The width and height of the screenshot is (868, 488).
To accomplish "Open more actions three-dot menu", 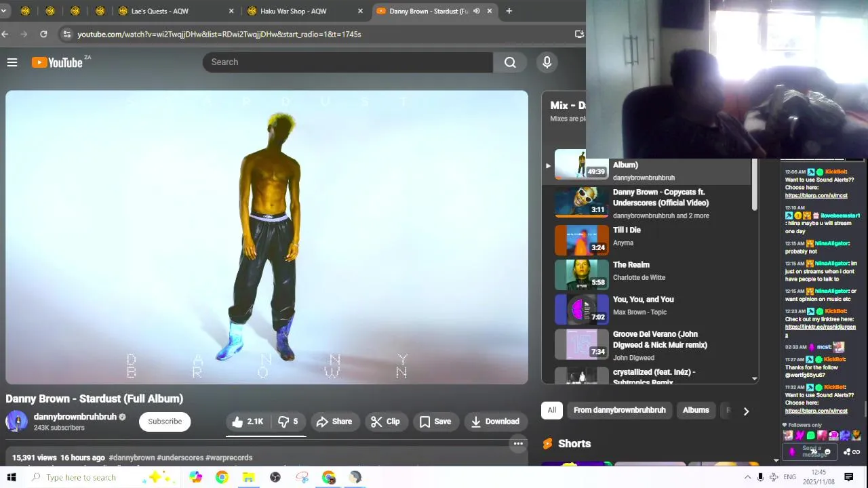I will [518, 444].
